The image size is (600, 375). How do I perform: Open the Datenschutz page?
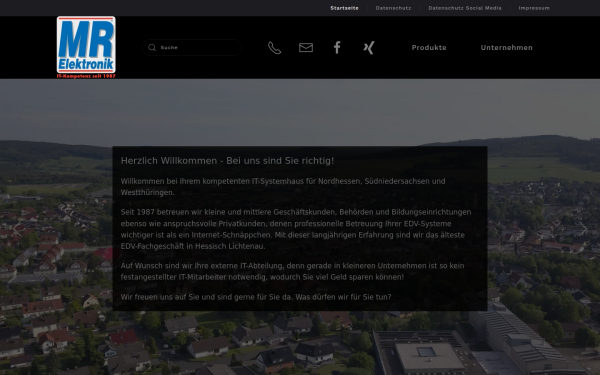(393, 8)
